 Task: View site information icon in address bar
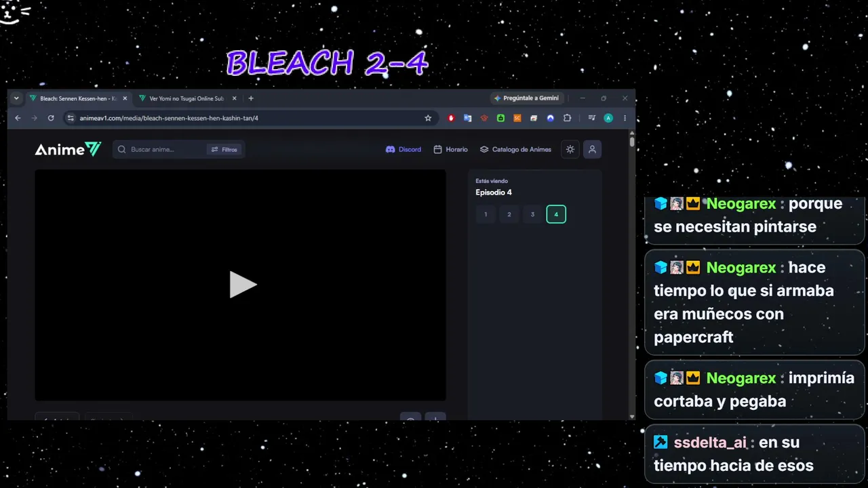70,118
